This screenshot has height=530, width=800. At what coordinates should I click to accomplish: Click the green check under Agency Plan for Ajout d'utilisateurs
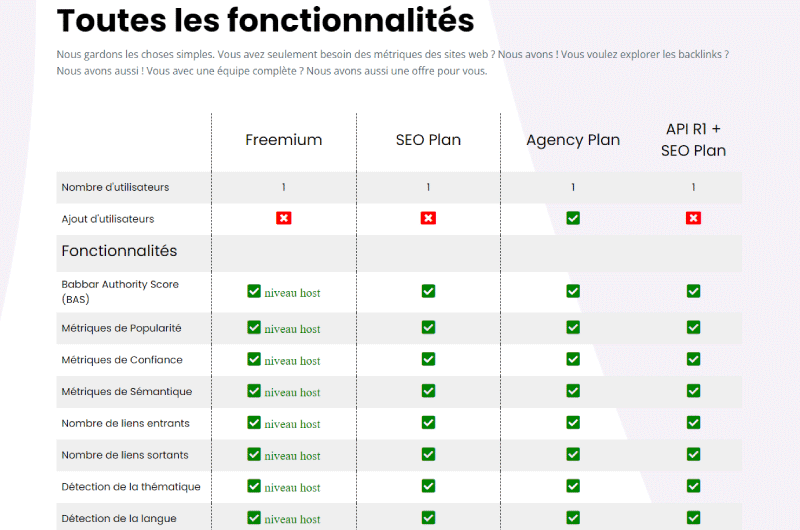tap(573, 218)
